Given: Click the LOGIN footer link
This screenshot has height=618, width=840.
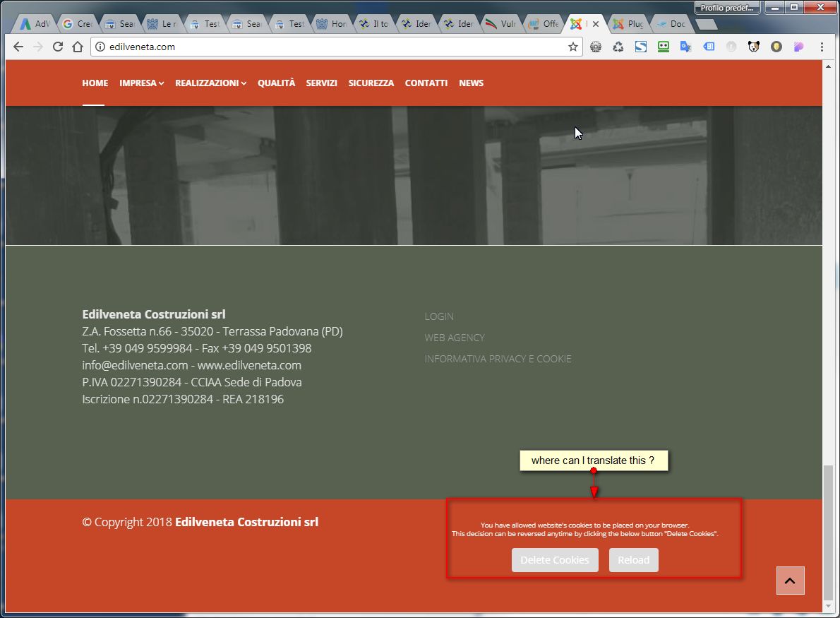Looking at the screenshot, I should tap(439, 316).
